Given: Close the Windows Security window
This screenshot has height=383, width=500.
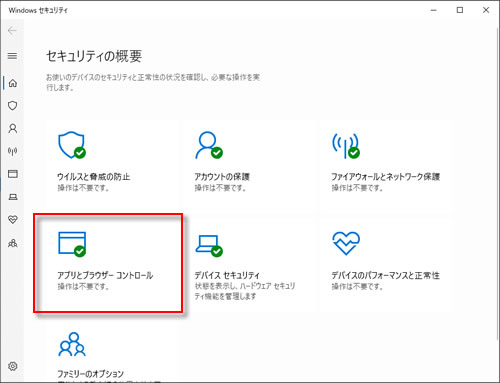Looking at the screenshot, I should point(486,10).
